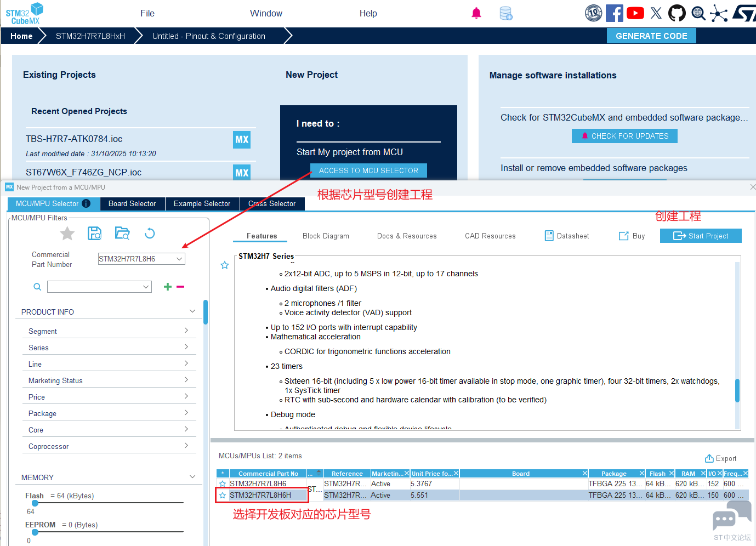Open the X (Twitter) icon link

tap(656, 13)
